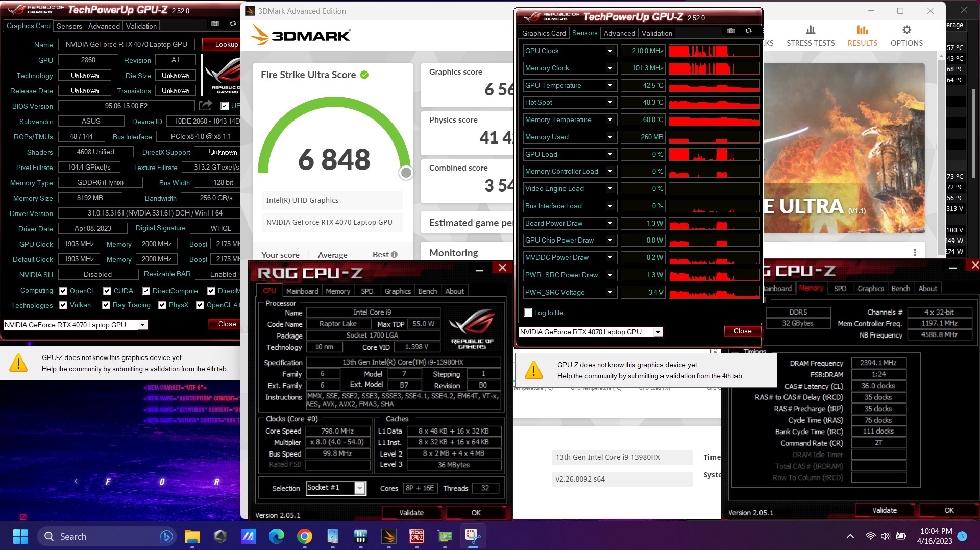
Task: Open STRESS TESTS in 3DMark
Action: coord(811,36)
